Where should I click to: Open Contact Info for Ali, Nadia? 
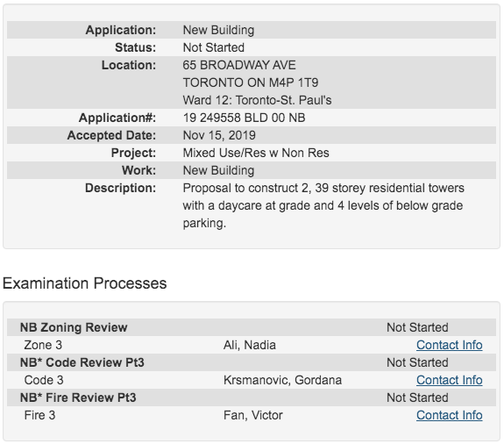click(449, 345)
